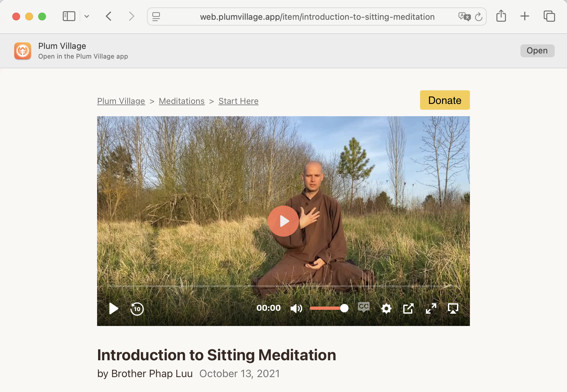Open page reader menu in address bar
567x392 pixels.
coord(156,17)
